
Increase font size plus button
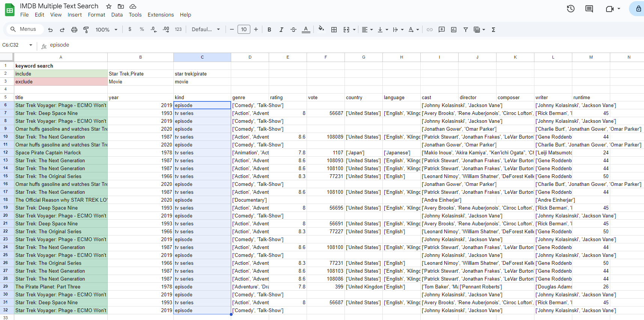256,29
